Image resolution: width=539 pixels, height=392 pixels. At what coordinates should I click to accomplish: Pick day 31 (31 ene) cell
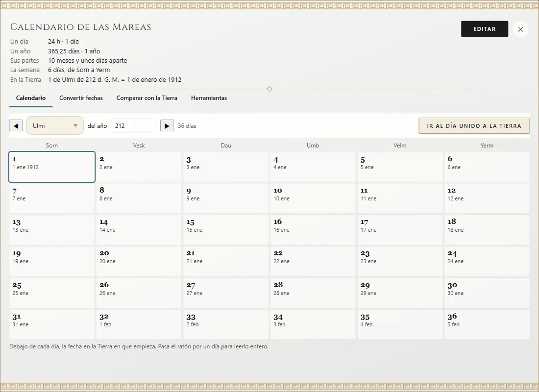point(52,324)
